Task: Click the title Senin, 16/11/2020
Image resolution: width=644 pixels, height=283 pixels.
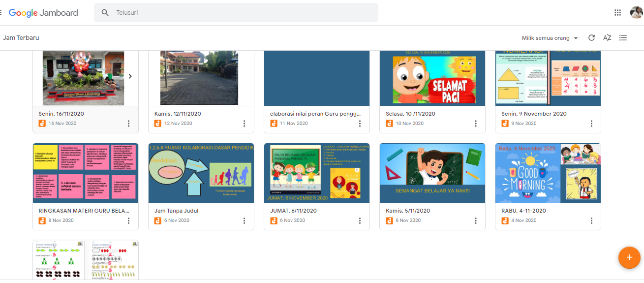Action: pyautogui.click(x=61, y=114)
